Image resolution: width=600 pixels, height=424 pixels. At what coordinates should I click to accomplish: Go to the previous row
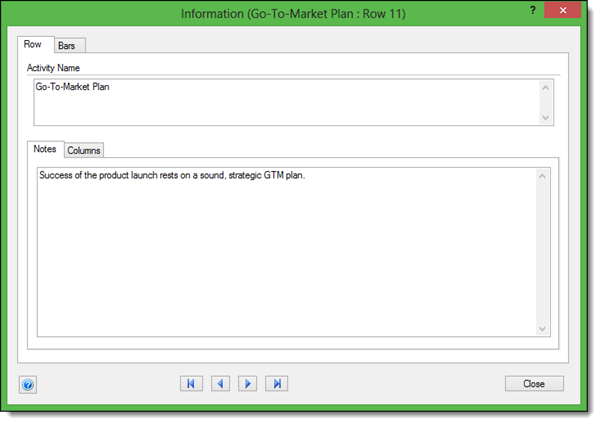pyautogui.click(x=219, y=383)
